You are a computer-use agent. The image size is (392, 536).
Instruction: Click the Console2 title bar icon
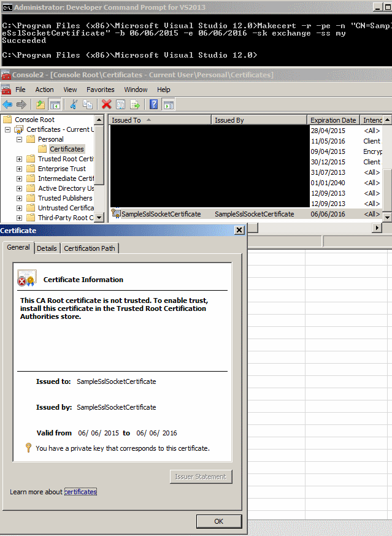coord(6,75)
